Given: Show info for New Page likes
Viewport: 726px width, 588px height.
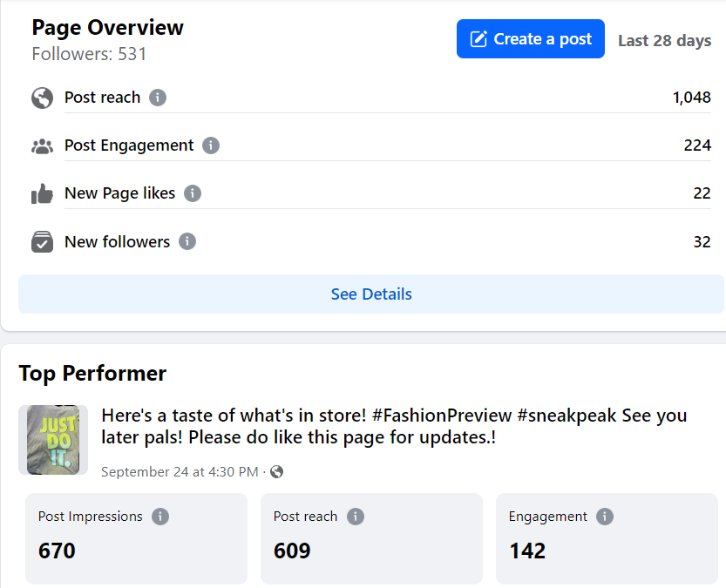Looking at the screenshot, I should pos(193,193).
